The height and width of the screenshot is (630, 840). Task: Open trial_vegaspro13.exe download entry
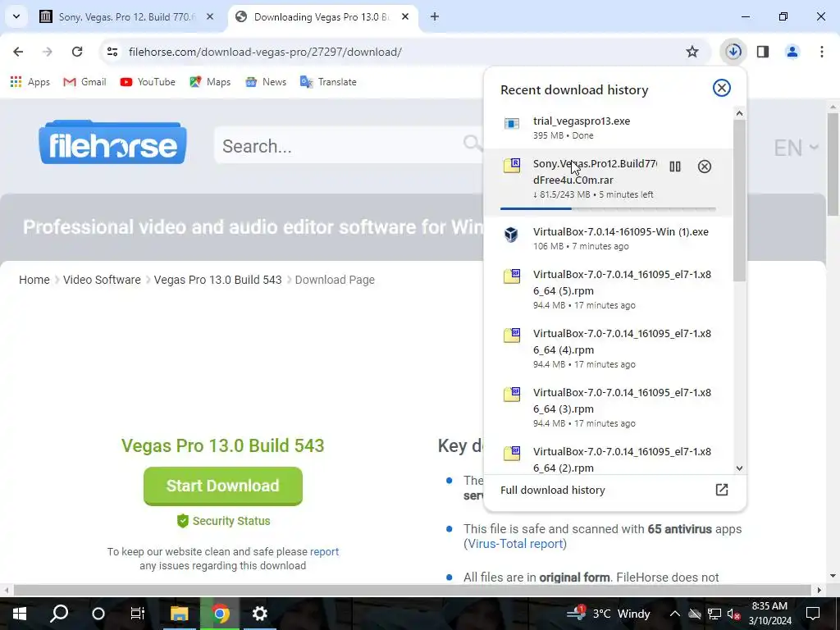(608, 127)
